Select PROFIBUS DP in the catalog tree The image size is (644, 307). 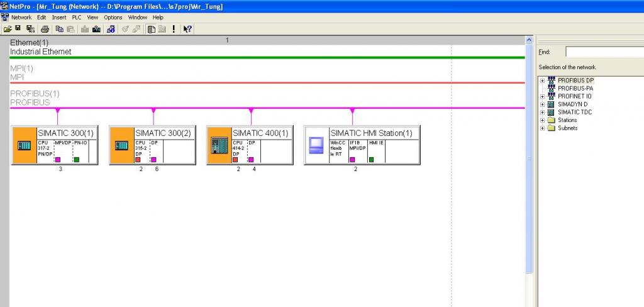[x=575, y=81]
